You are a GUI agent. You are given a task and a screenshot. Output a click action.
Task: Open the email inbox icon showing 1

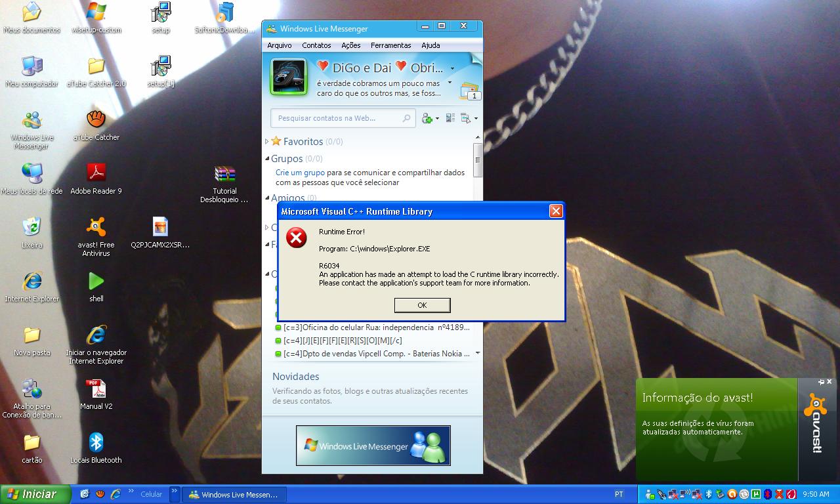(x=470, y=91)
